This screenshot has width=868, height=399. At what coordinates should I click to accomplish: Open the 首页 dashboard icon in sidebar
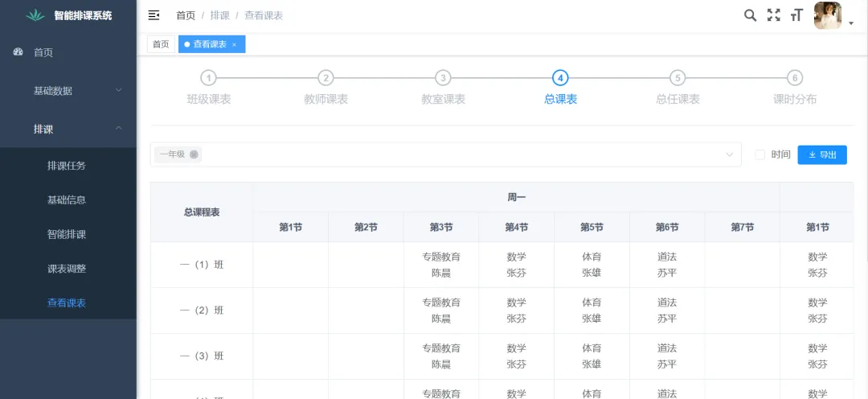pos(18,52)
